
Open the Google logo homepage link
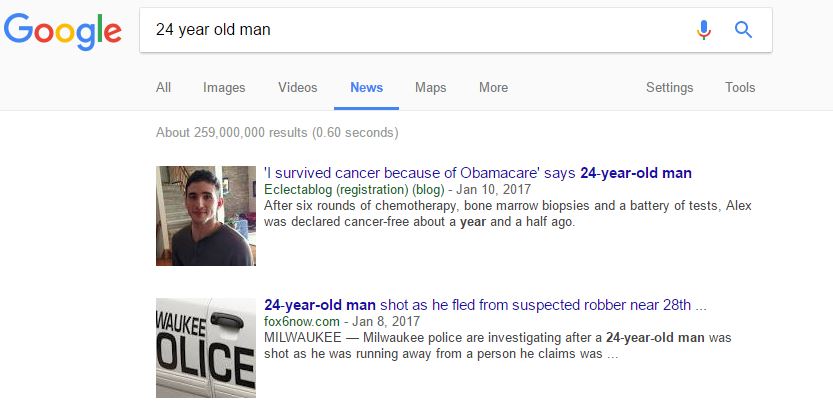(x=63, y=31)
